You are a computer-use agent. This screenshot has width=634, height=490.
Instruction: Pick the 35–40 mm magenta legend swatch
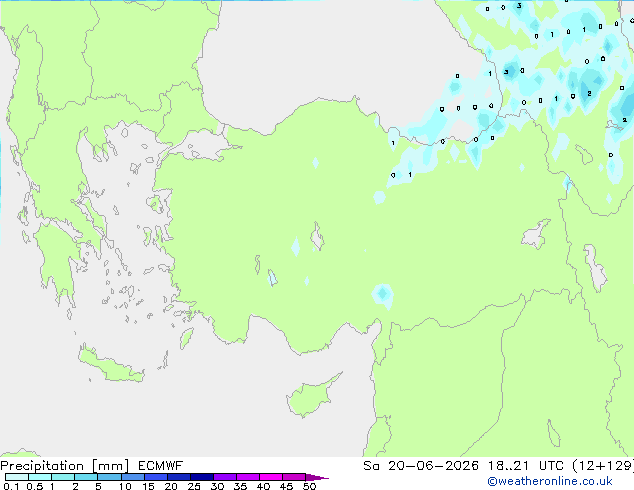[247, 477]
